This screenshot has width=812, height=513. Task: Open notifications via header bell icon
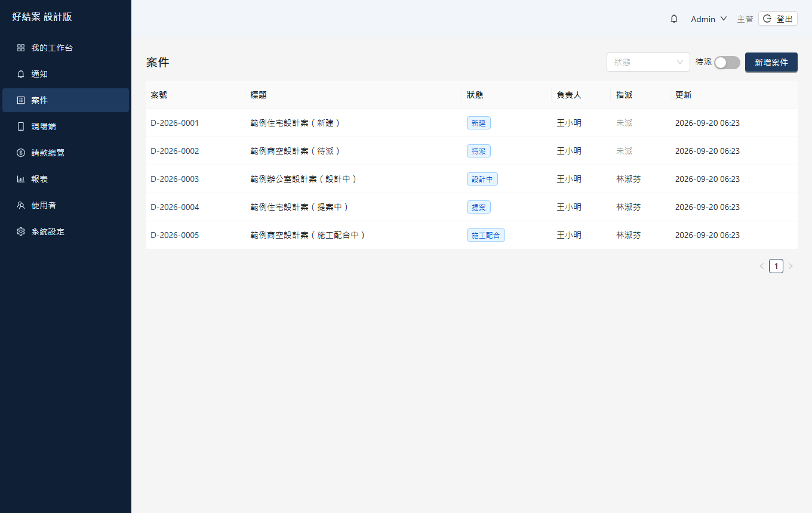pos(674,19)
